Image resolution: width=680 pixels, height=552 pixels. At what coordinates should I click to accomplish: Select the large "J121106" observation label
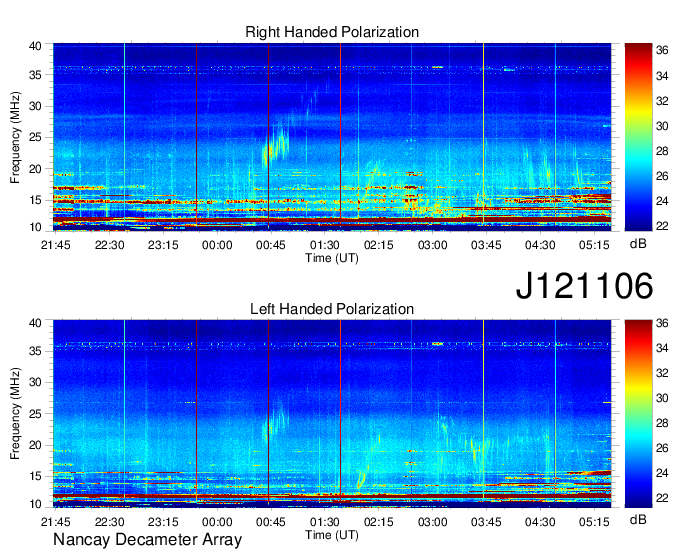584,285
